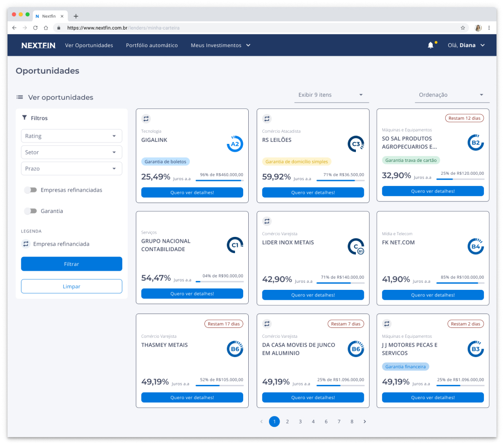Click the refinanced icon on DA CASA MOVEIS card
This screenshot has width=504, height=445.
(267, 324)
